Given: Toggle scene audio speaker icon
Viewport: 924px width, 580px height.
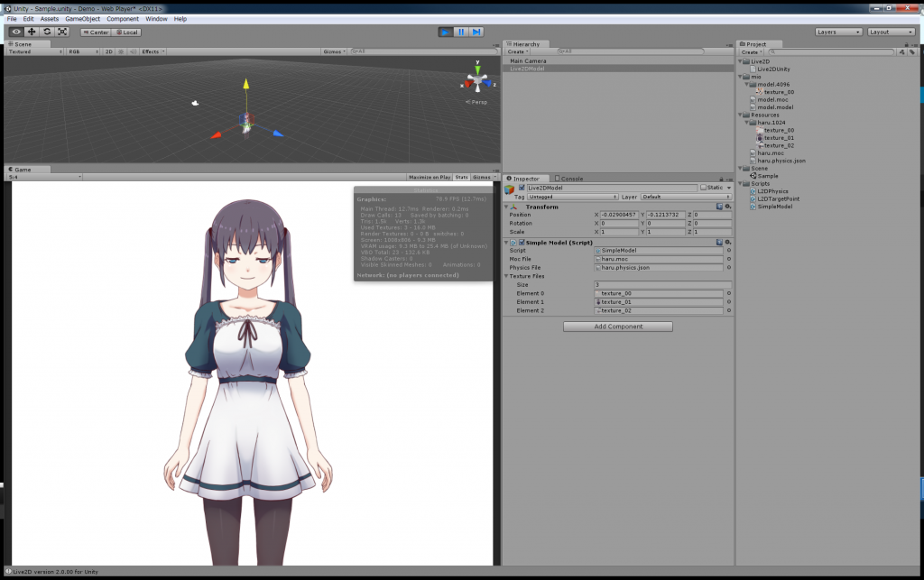Looking at the screenshot, I should coord(133,51).
